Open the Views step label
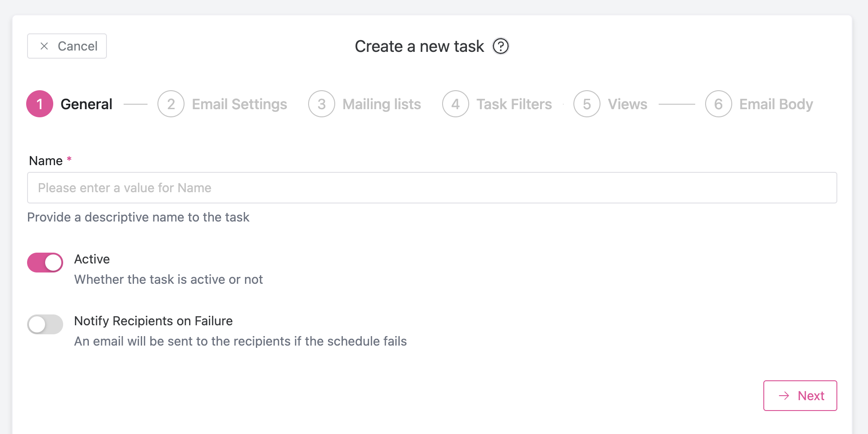The height and width of the screenshot is (434, 868). pyautogui.click(x=628, y=104)
